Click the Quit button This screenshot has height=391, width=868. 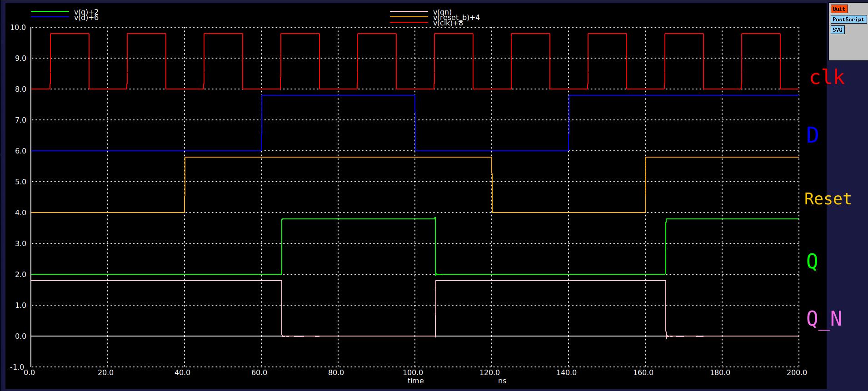(x=839, y=9)
